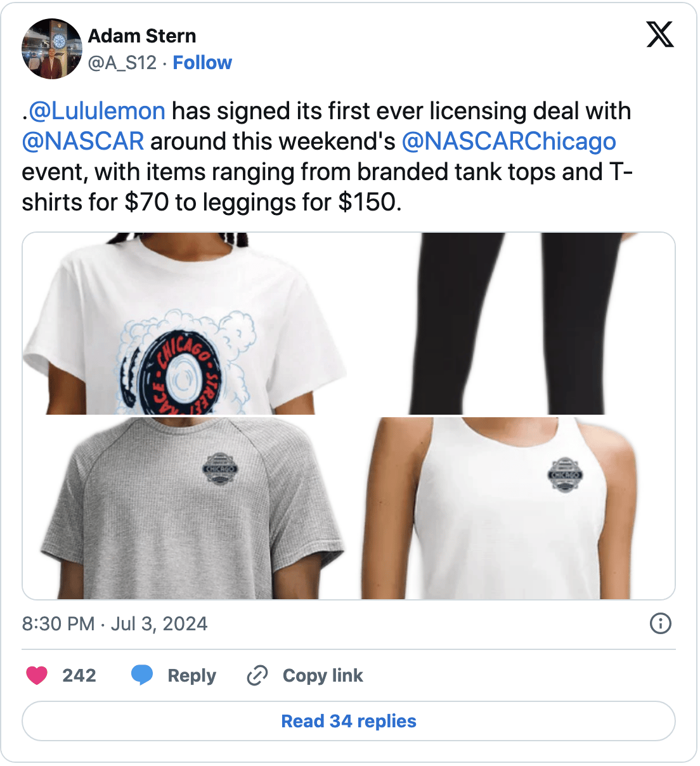The image size is (700, 766).
Task: Open the @Lululemon mention
Action: [x=97, y=111]
